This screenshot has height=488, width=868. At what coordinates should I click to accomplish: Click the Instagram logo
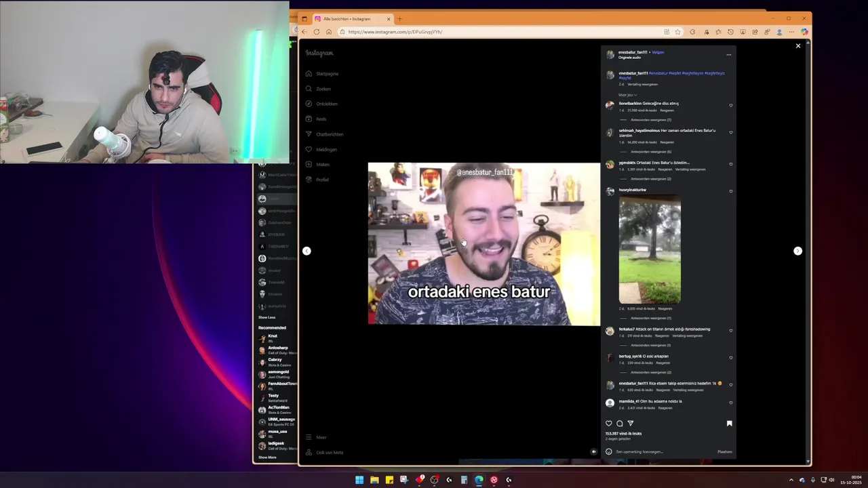click(319, 53)
